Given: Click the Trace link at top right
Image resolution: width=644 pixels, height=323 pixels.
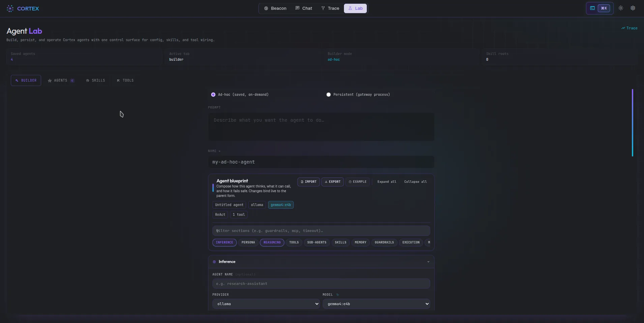Looking at the screenshot, I should point(629,28).
